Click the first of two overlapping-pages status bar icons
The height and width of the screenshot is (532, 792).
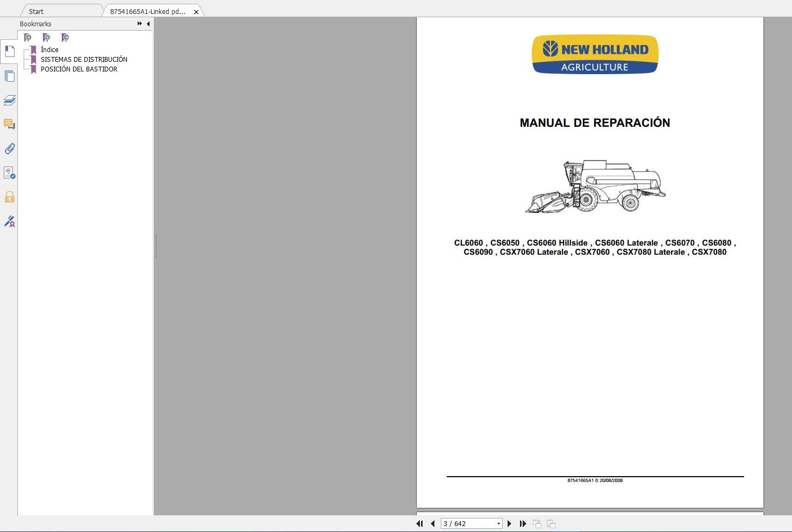(537, 523)
